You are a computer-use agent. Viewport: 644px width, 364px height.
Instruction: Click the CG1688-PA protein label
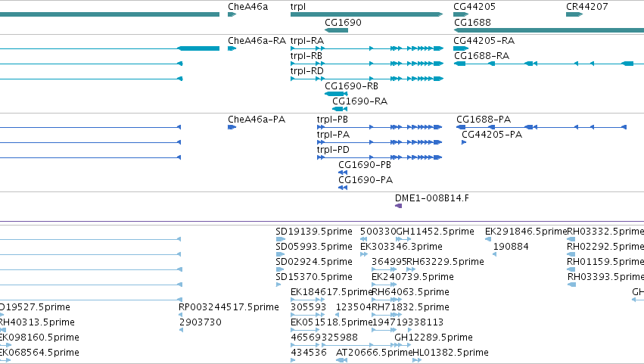[x=484, y=120]
